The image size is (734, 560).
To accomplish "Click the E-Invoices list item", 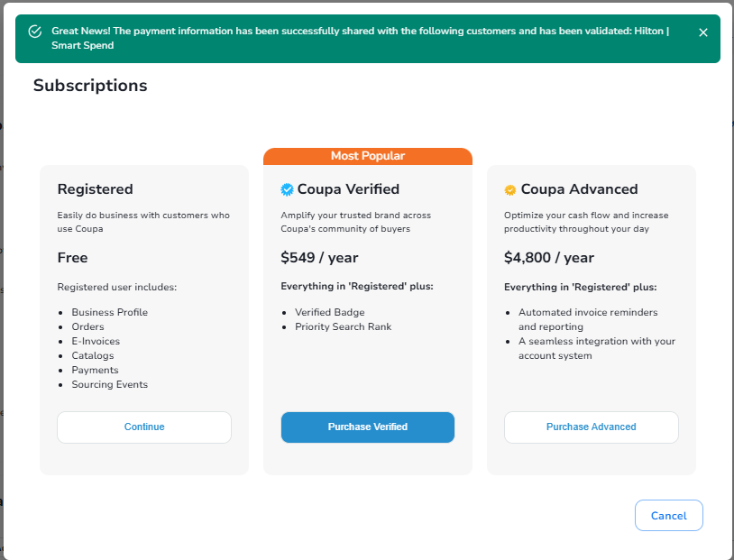I will click(96, 341).
